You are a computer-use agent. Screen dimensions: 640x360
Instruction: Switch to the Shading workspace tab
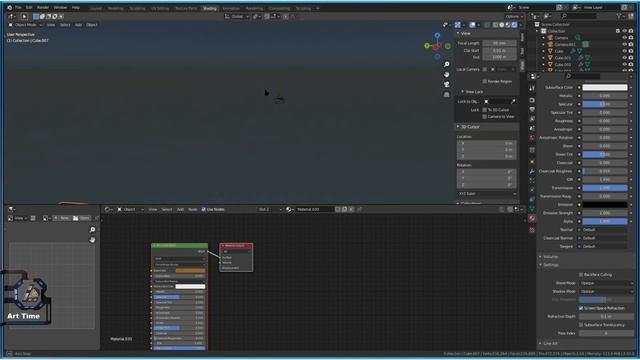coord(210,8)
